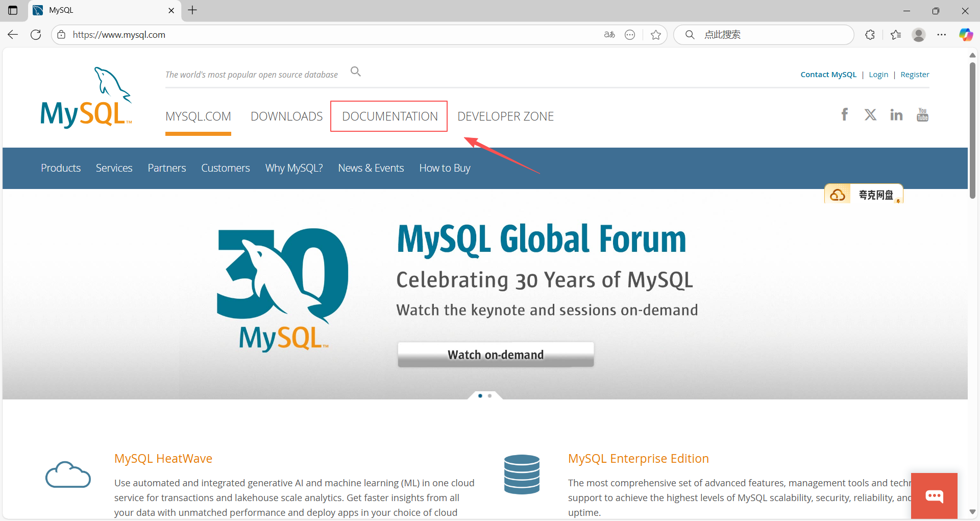Open the favorites list icon
Viewport: 980px width, 521px height.
[x=896, y=35]
